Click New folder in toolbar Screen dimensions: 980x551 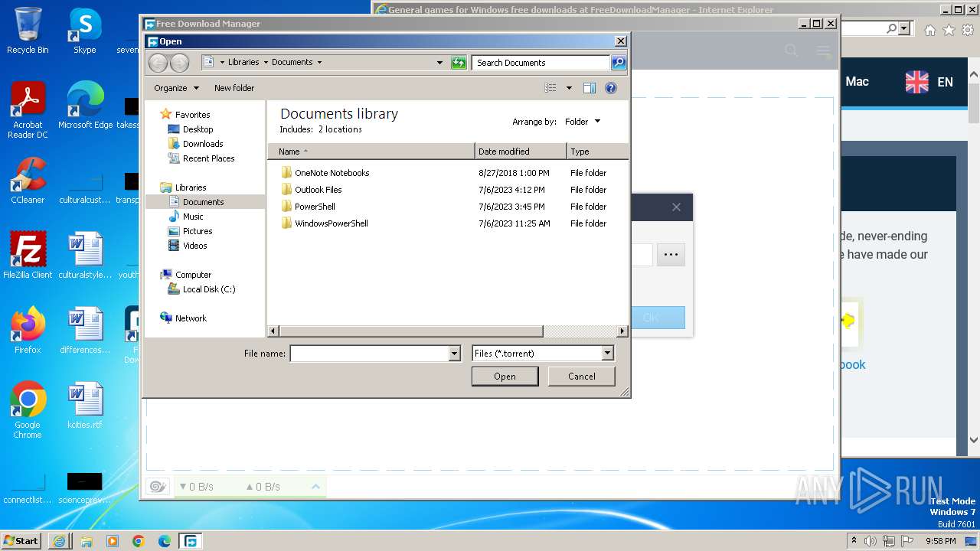[234, 88]
